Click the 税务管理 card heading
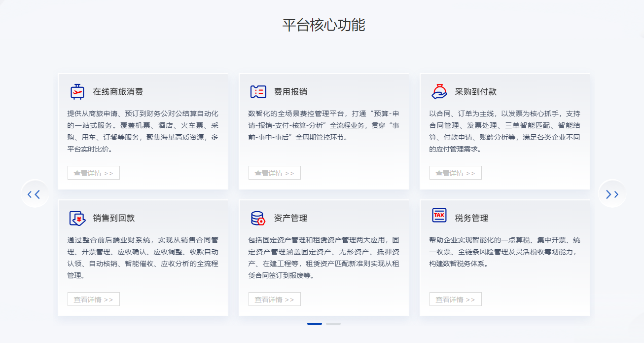 471,218
